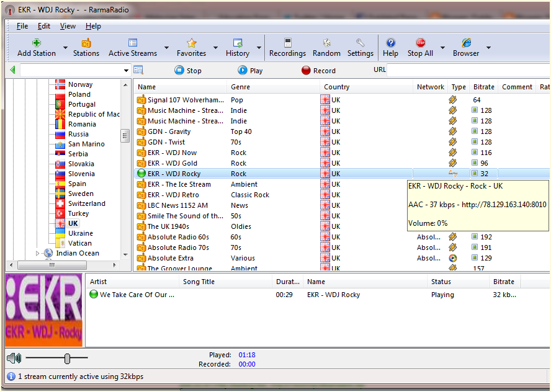Click the station icon of Signal 107 Wolverhampton
This screenshot has height=392, width=551.
[x=141, y=100]
